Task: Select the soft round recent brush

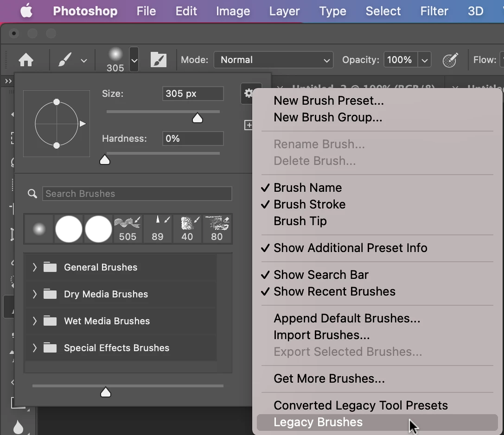Action: (x=39, y=229)
